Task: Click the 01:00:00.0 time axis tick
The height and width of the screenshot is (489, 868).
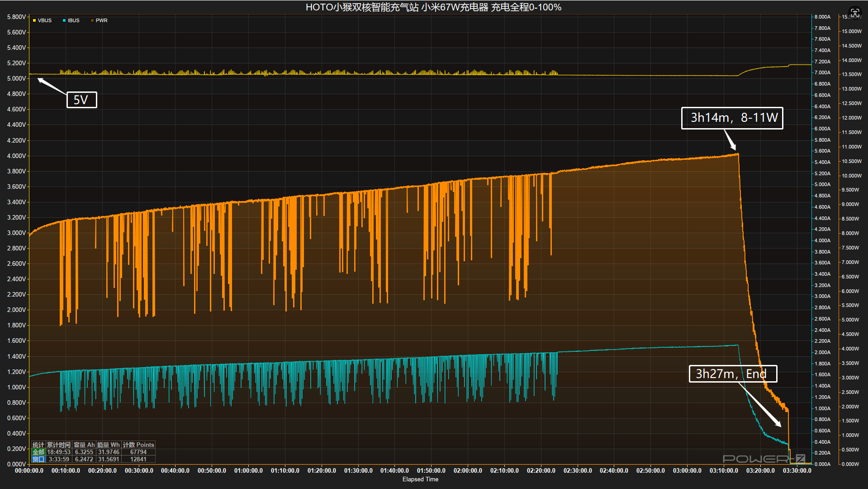Action: coord(248,471)
